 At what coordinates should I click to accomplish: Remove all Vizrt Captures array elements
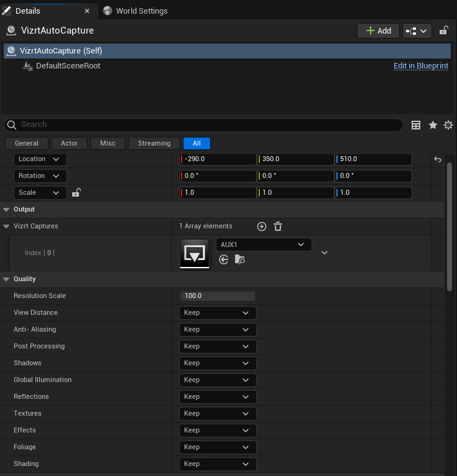[x=278, y=226]
